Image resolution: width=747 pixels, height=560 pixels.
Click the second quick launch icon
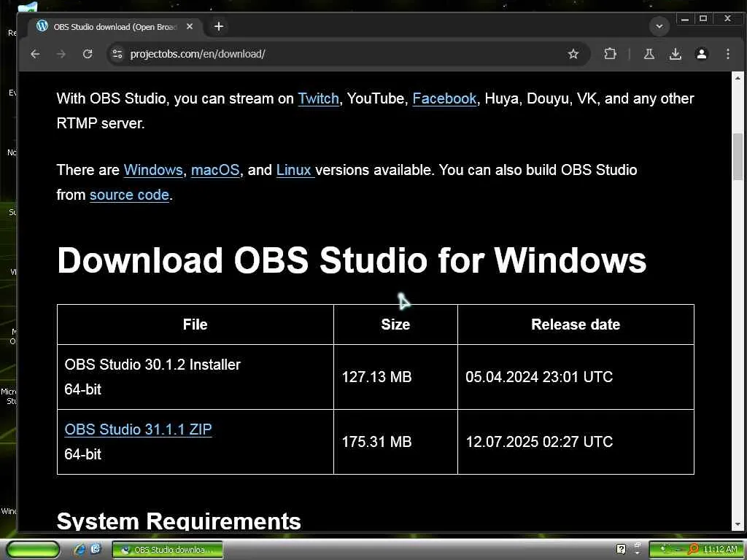point(96,550)
